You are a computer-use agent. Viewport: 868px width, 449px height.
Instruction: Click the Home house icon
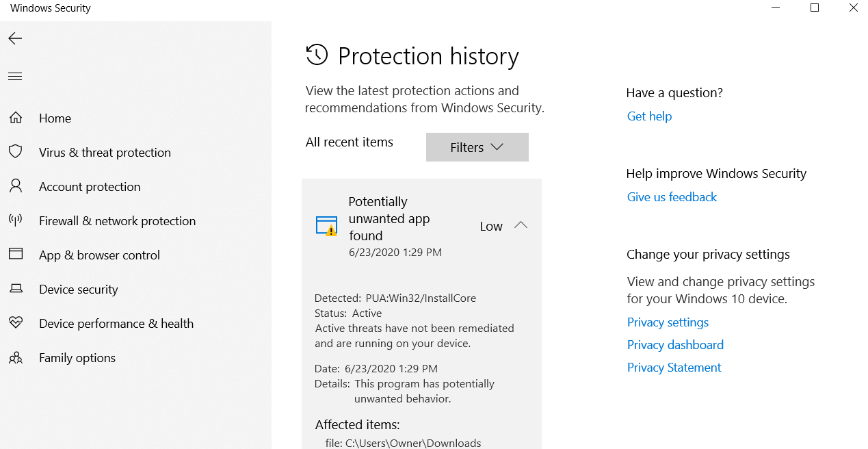tap(15, 118)
